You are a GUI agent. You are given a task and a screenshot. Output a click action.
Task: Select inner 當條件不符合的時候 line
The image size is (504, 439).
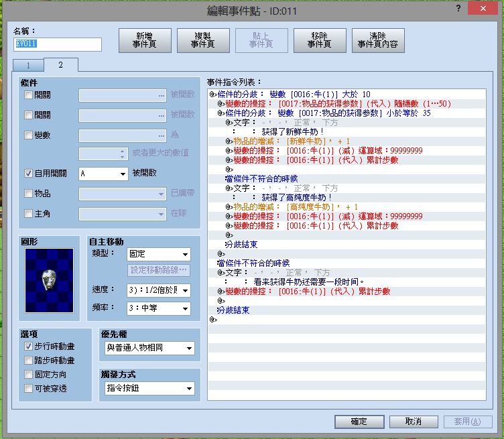coord(346,179)
